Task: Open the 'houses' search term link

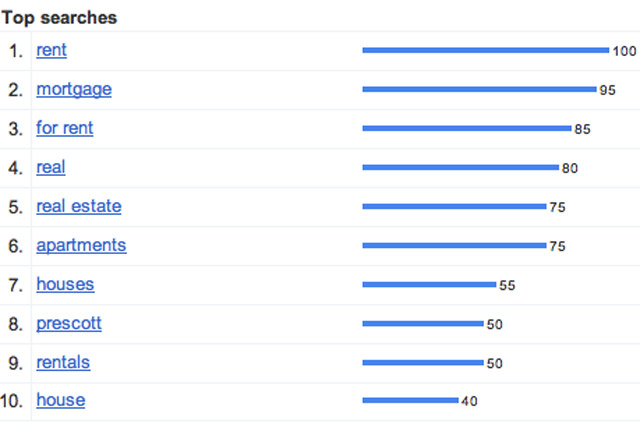Action: click(65, 284)
